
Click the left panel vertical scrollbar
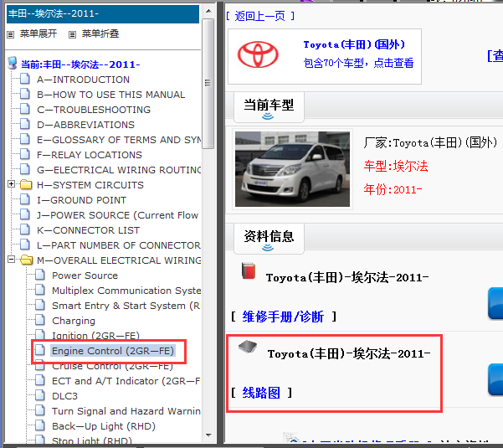(x=208, y=251)
